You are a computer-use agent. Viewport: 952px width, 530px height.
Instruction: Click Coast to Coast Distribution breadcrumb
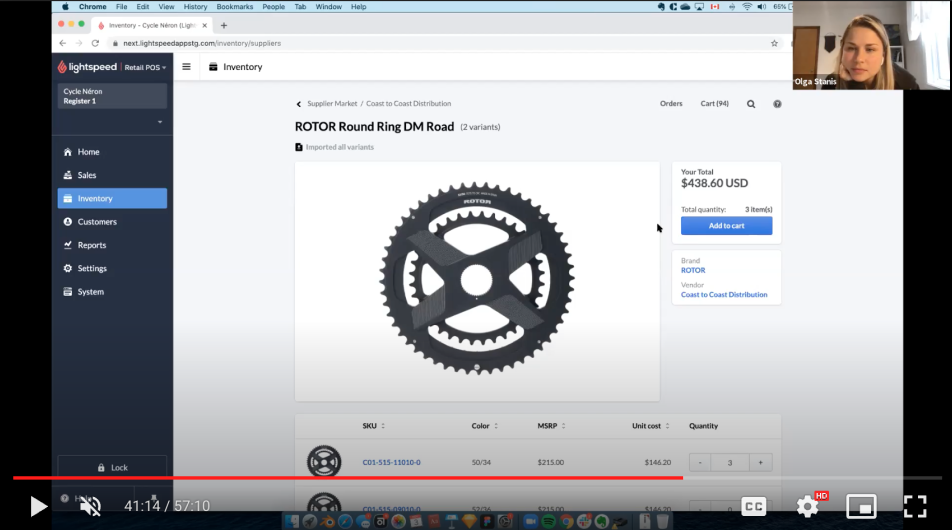pos(409,104)
